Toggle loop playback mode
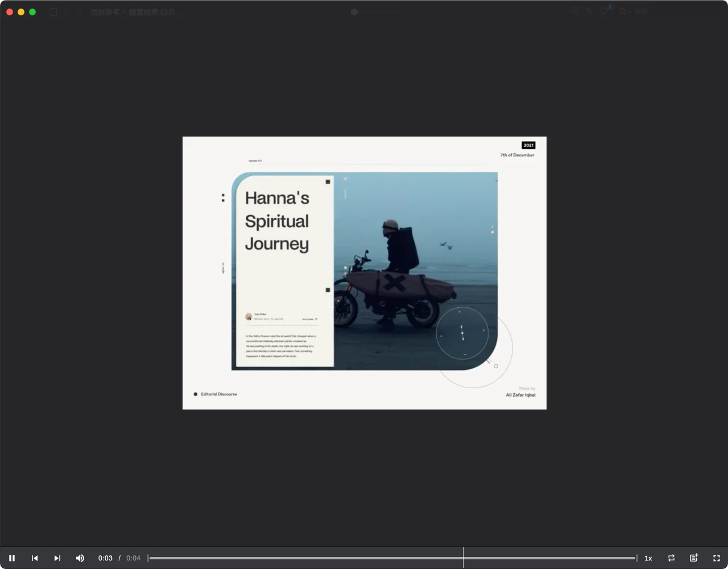 coord(671,558)
